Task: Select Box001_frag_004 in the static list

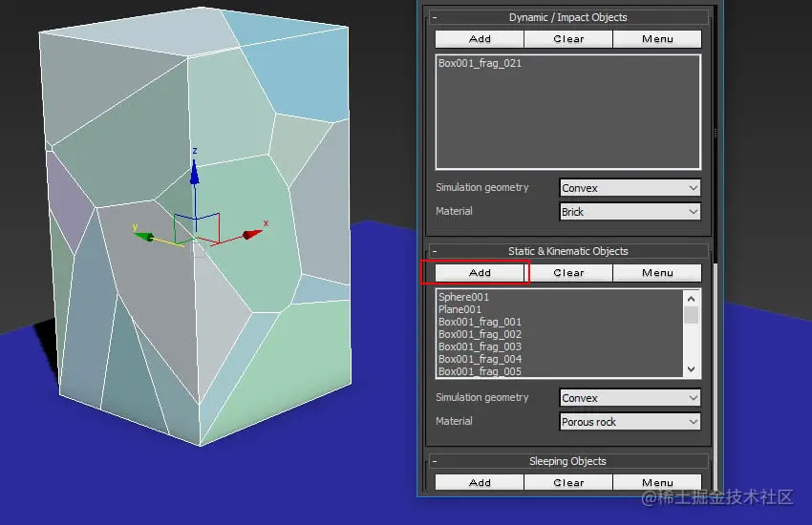Action: (480, 359)
